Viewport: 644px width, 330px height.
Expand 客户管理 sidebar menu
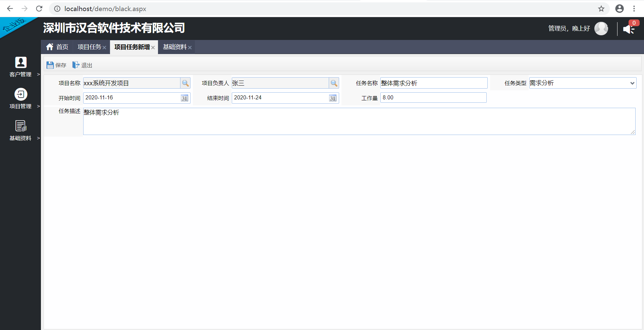click(x=21, y=67)
